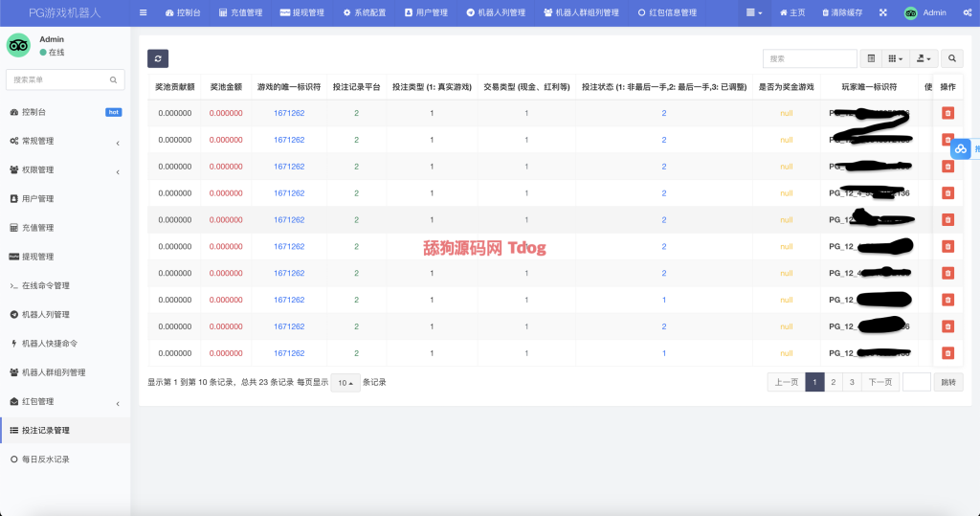Click the fullscreen icon in the top bar

(882, 13)
